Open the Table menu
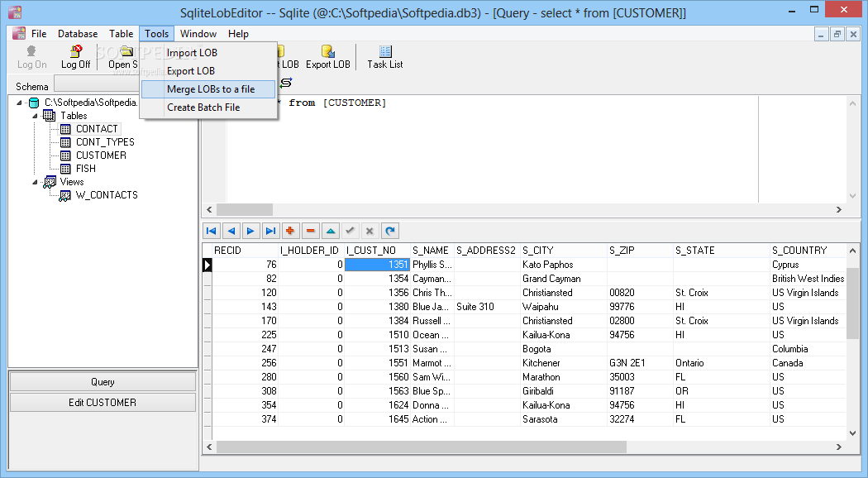Image resolution: width=868 pixels, height=478 pixels. pyautogui.click(x=121, y=34)
